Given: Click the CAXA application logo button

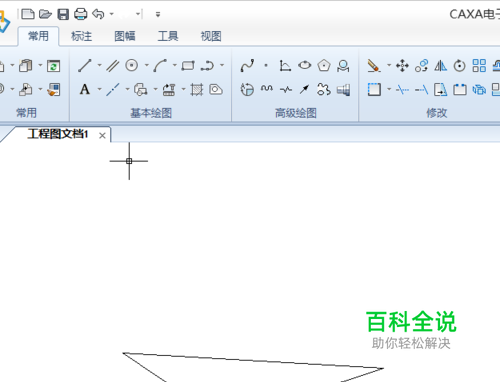Looking at the screenshot, I should pos(4,21).
